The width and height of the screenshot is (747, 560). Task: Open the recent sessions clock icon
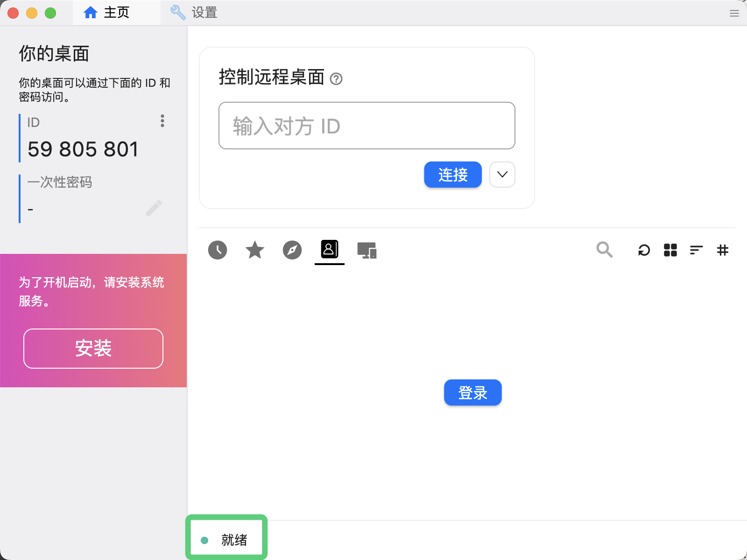tap(218, 250)
